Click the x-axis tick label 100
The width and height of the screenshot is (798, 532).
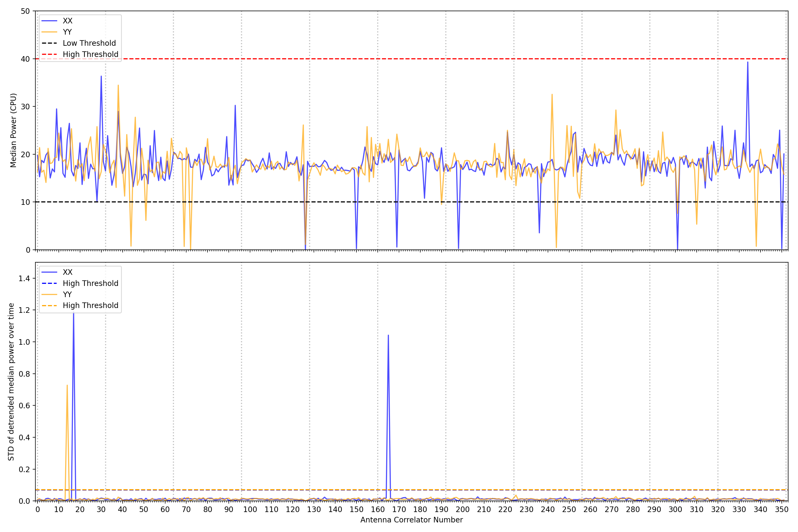pyautogui.click(x=250, y=510)
